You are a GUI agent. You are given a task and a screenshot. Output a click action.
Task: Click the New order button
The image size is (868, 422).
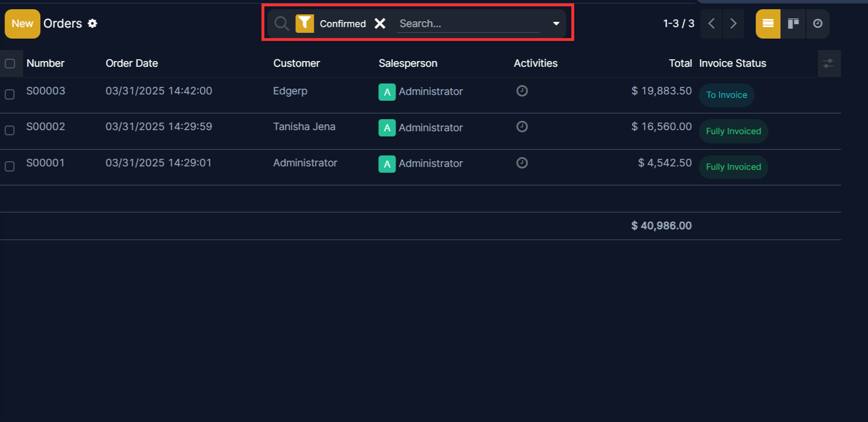click(22, 24)
